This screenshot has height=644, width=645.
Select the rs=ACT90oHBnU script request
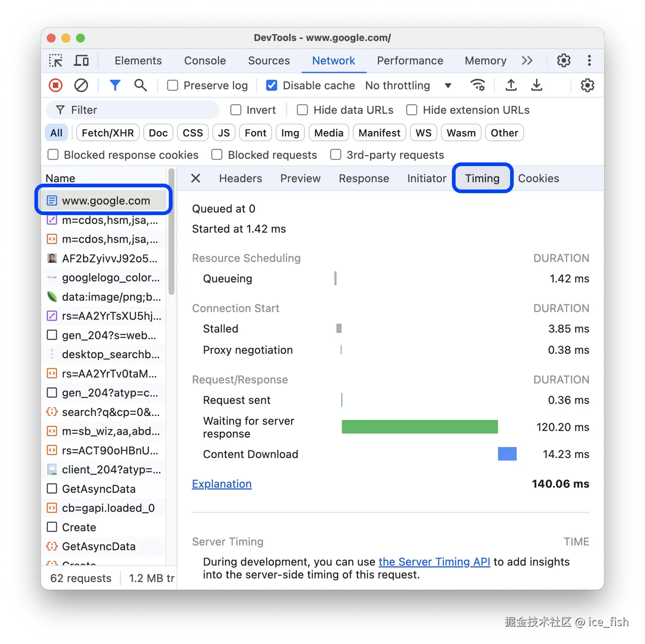[x=103, y=450]
